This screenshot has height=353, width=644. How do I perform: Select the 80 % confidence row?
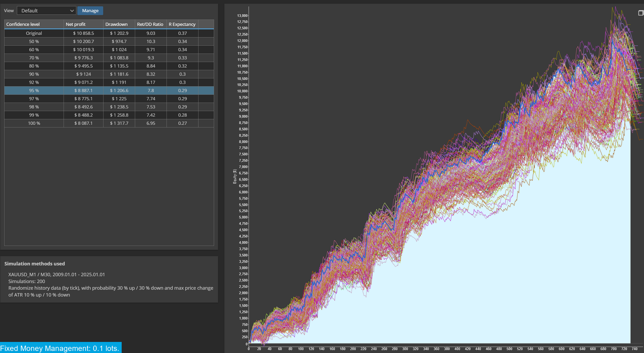pos(109,66)
